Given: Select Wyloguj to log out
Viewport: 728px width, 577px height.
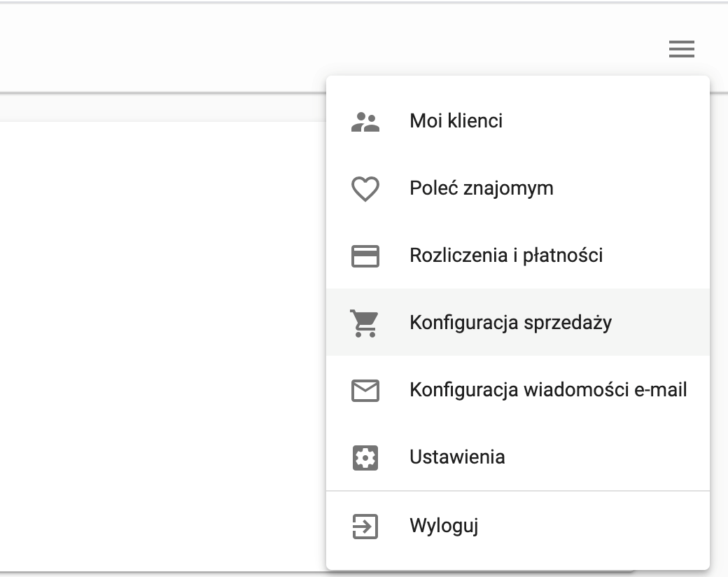Looking at the screenshot, I should (518, 525).
